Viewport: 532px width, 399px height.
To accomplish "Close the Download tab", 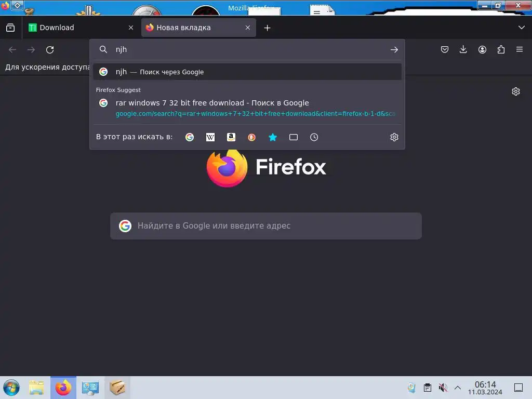I will [x=131, y=28].
